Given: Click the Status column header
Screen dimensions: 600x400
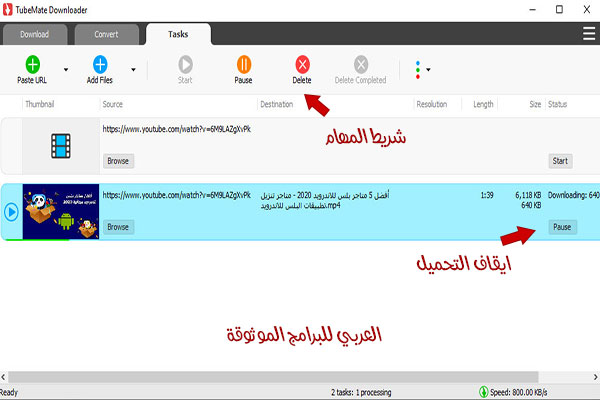Looking at the screenshot, I should 558,104.
